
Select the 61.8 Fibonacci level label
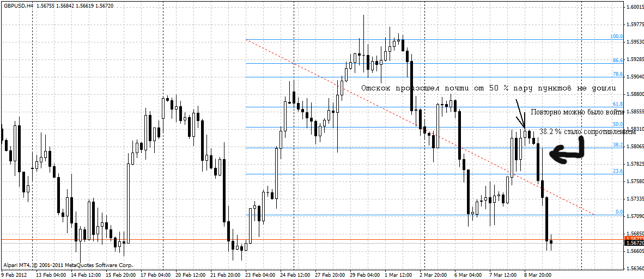tap(618, 104)
